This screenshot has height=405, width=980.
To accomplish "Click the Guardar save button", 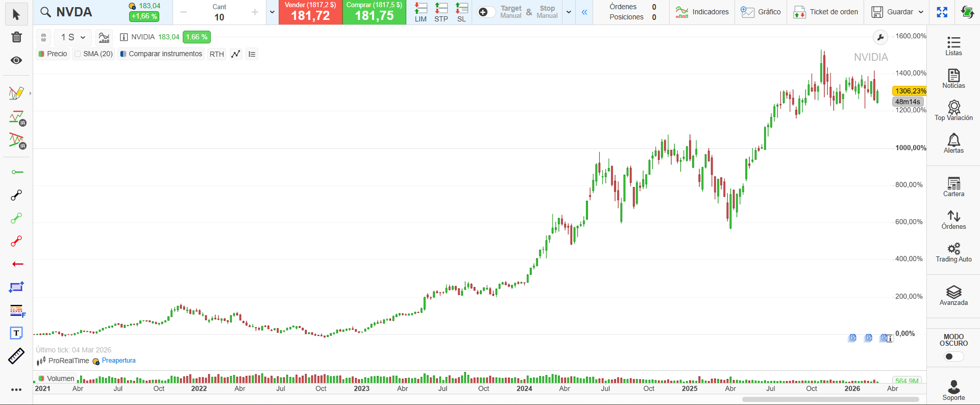I will click(x=892, y=12).
